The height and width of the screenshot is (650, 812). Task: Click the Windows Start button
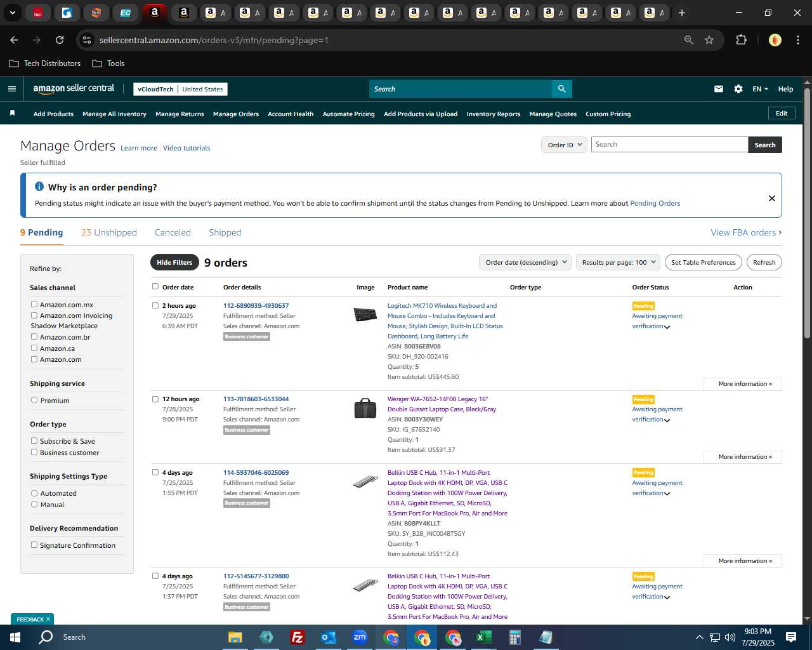(15, 637)
